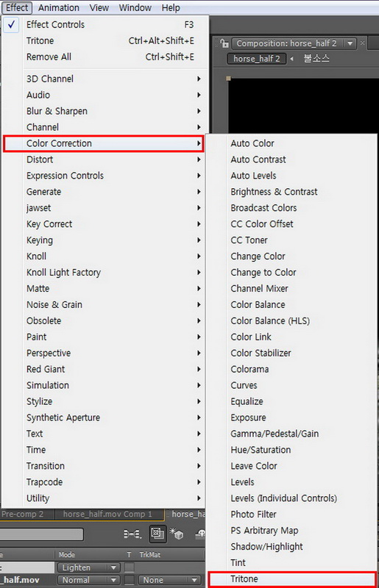Open the Normal blend mode dropdown
379x588 pixels.
click(x=88, y=580)
